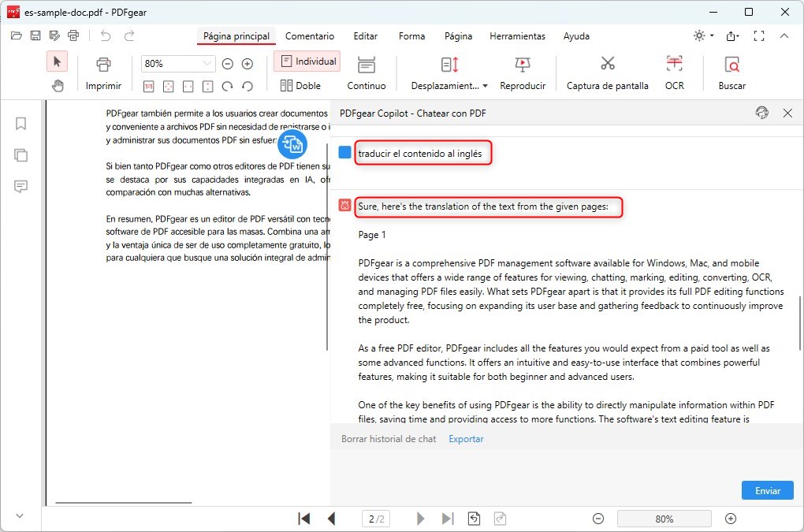Select the arrow cursor tool
This screenshot has width=804, height=532.
[x=57, y=62]
